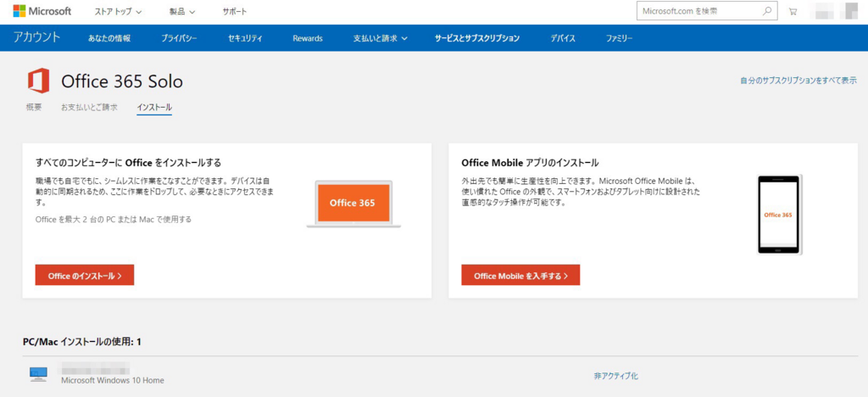Click すべてのコンピューターに Office をインストールする heading

[x=128, y=163]
